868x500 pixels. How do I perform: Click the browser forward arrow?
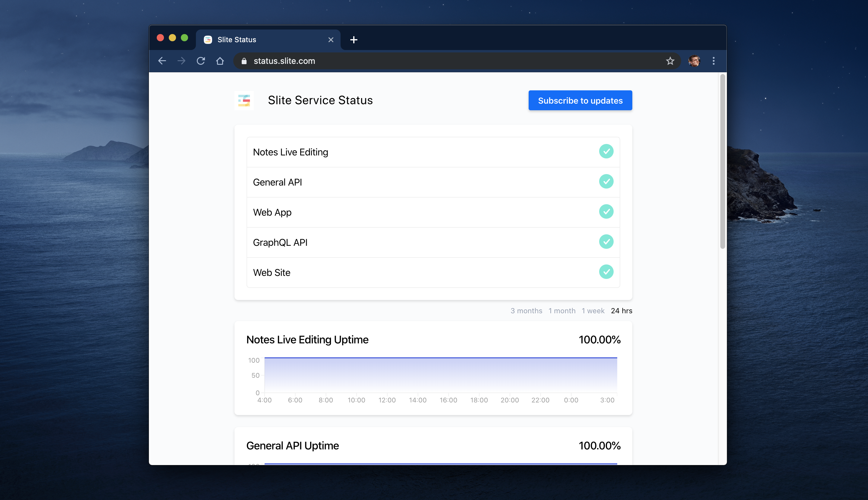(x=181, y=61)
